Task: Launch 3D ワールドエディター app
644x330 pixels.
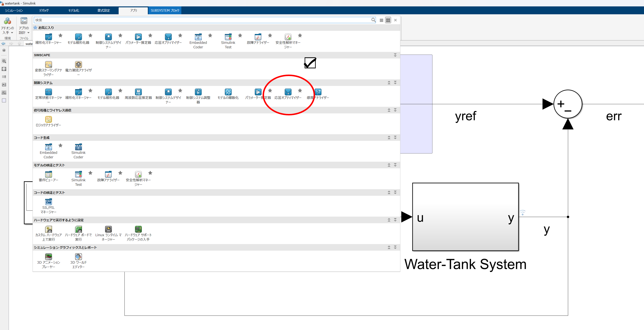Action: 78,257
